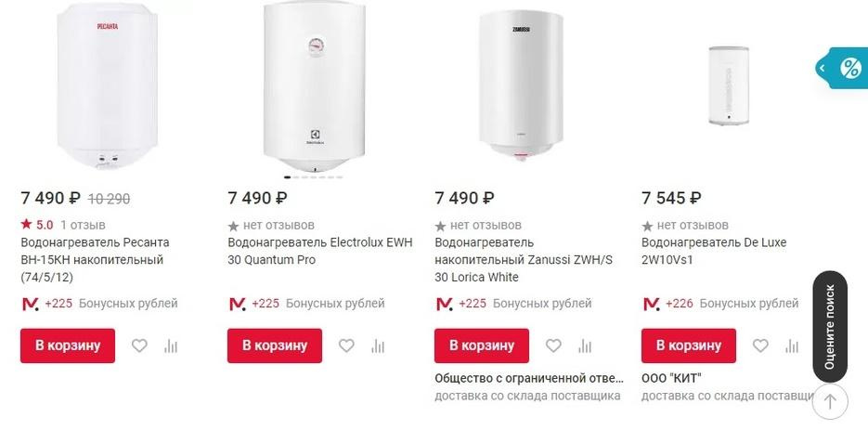Screen dimensions: 868x430
Task: Compare the Resanta ВН-15КН heater
Action: [x=171, y=345]
